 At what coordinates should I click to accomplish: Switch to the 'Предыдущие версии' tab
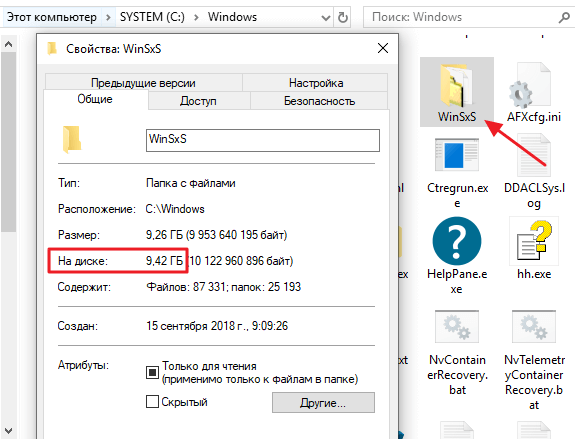point(143,83)
